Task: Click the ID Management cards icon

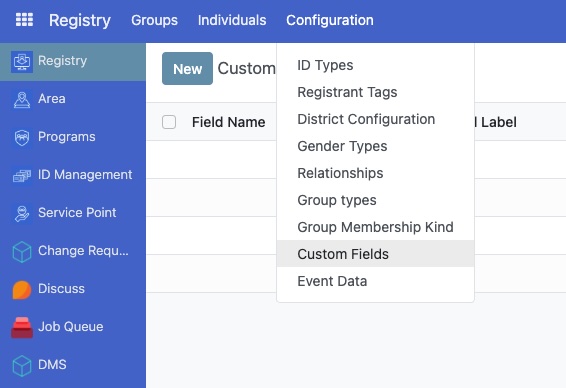Action: (x=22, y=176)
